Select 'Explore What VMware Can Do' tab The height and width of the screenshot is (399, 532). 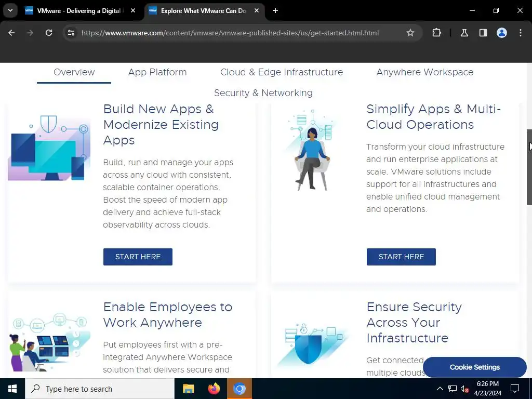[205, 11]
